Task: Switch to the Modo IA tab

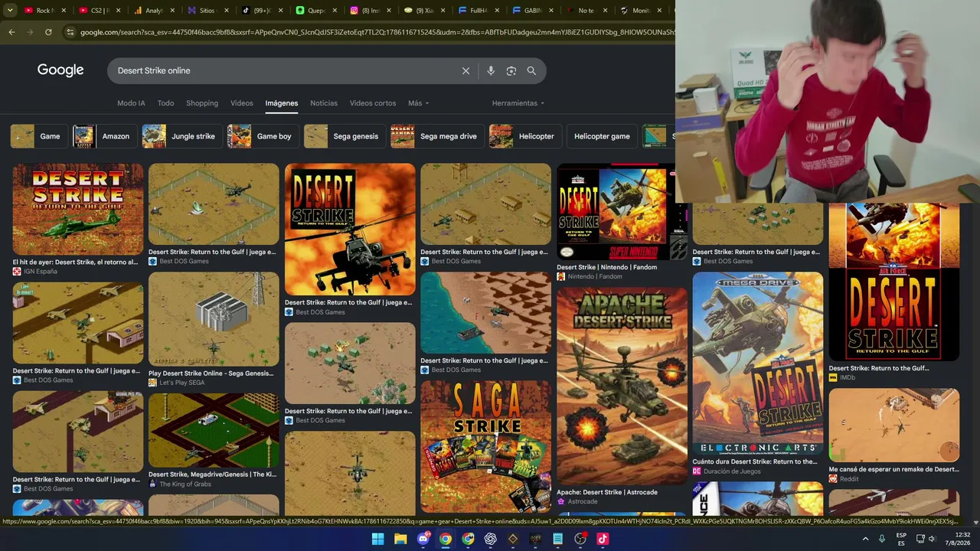Action: [x=131, y=103]
